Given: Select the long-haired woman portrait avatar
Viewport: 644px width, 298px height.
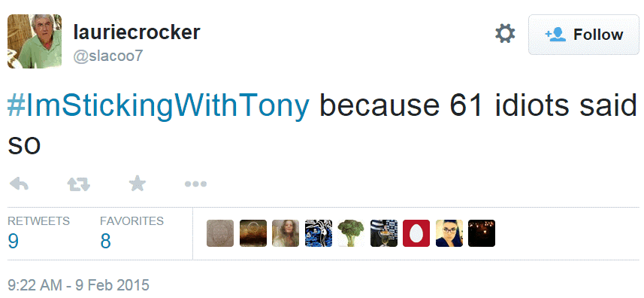Looking at the screenshot, I should pos(286,233).
